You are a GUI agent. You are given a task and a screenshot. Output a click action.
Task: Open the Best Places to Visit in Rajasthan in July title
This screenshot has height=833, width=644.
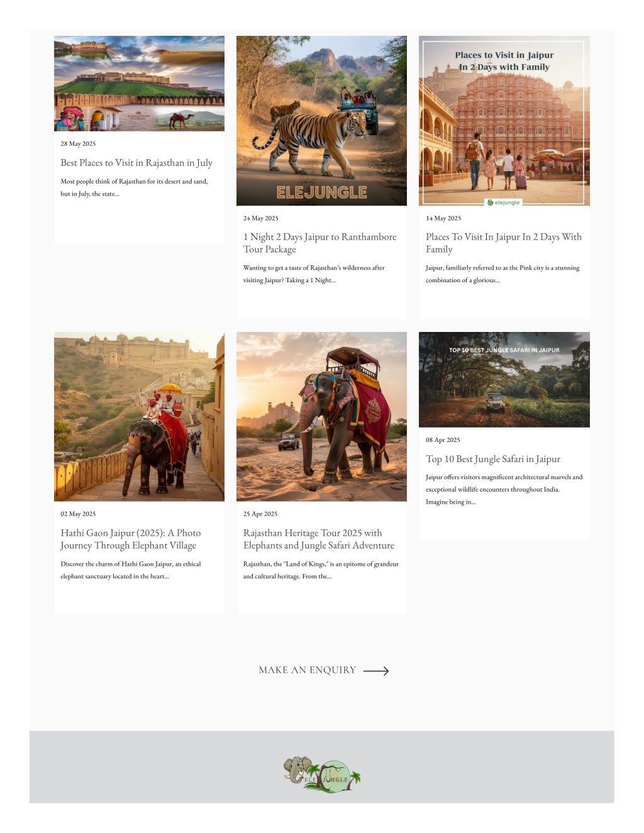click(136, 163)
